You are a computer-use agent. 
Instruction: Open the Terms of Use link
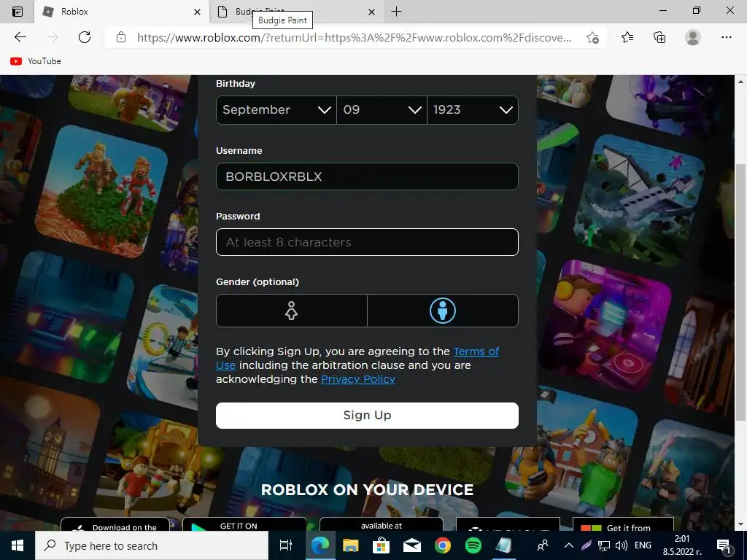(476, 351)
